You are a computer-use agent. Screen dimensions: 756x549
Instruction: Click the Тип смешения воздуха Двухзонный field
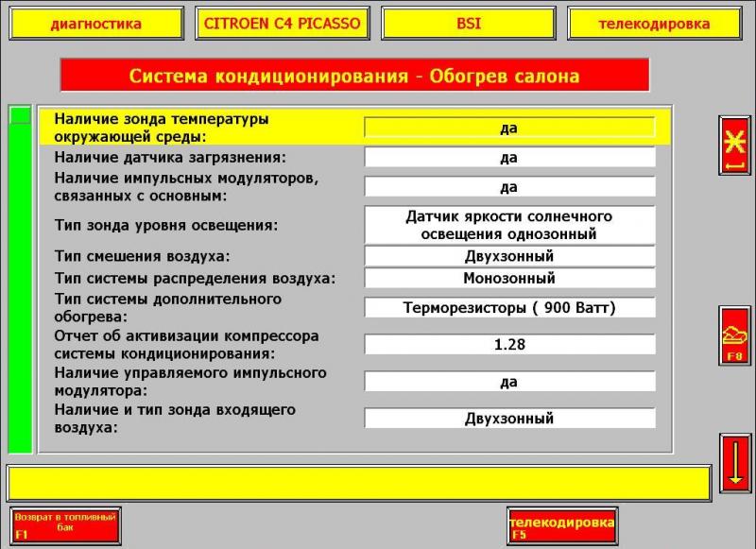click(509, 256)
